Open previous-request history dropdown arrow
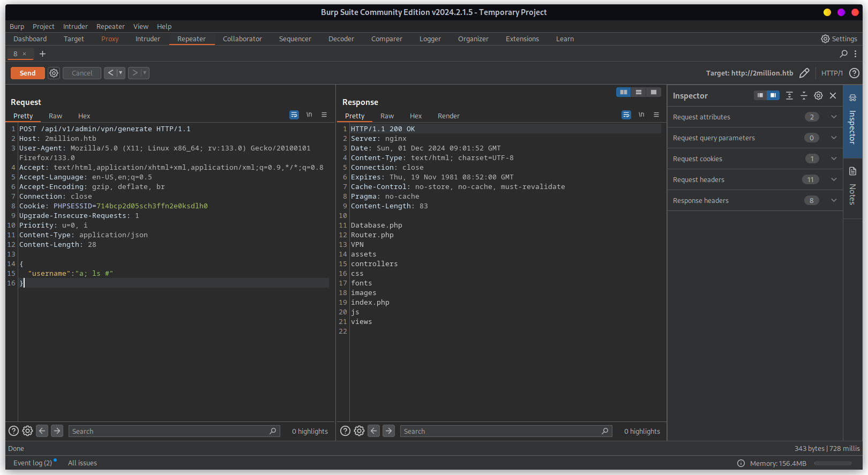Image resolution: width=868 pixels, height=475 pixels. (121, 73)
